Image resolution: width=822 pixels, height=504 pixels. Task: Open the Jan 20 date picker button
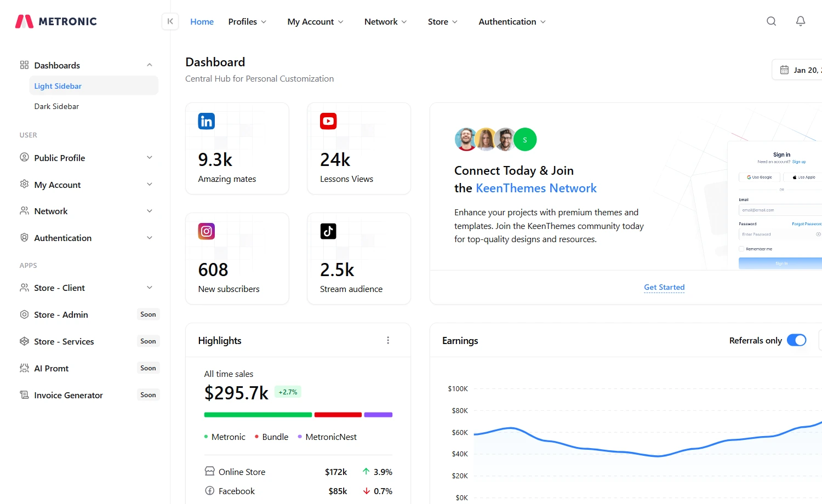[797, 70]
